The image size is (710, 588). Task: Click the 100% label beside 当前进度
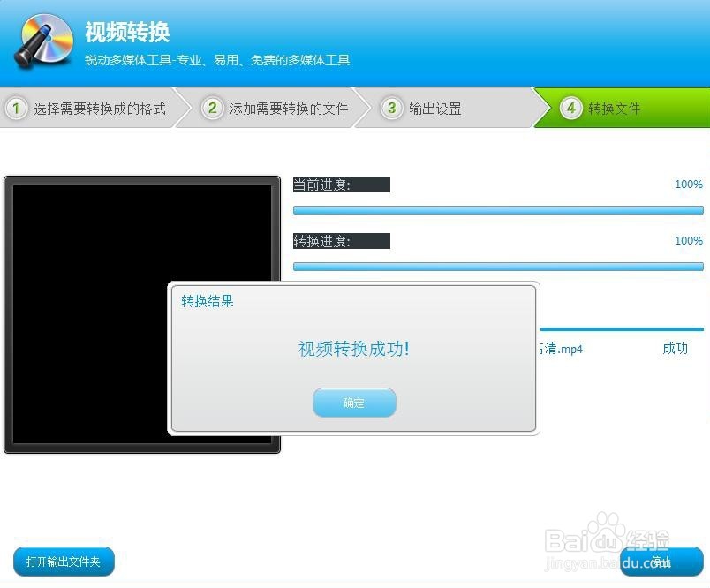pyautogui.click(x=688, y=184)
